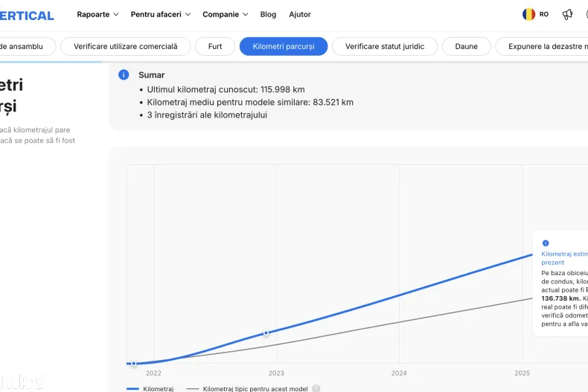Open Verificare utilizare comercială section
Screen dimensions: 588x392
[125, 46]
